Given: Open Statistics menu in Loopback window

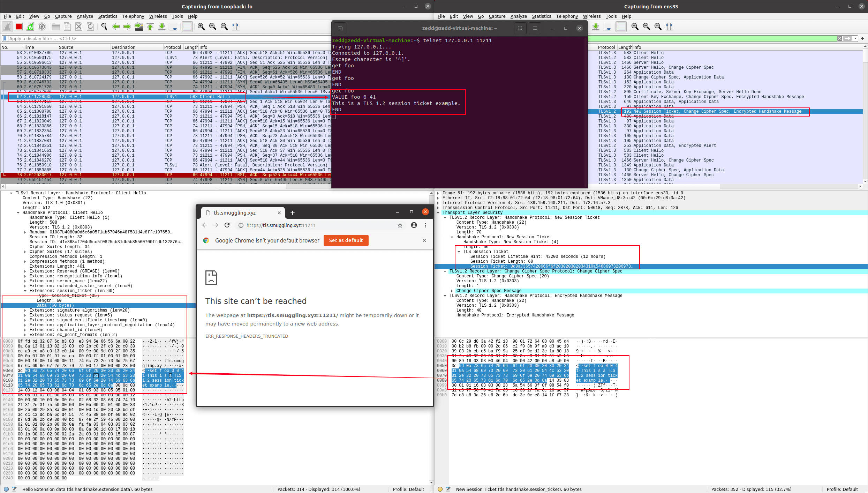Looking at the screenshot, I should coord(108,16).
